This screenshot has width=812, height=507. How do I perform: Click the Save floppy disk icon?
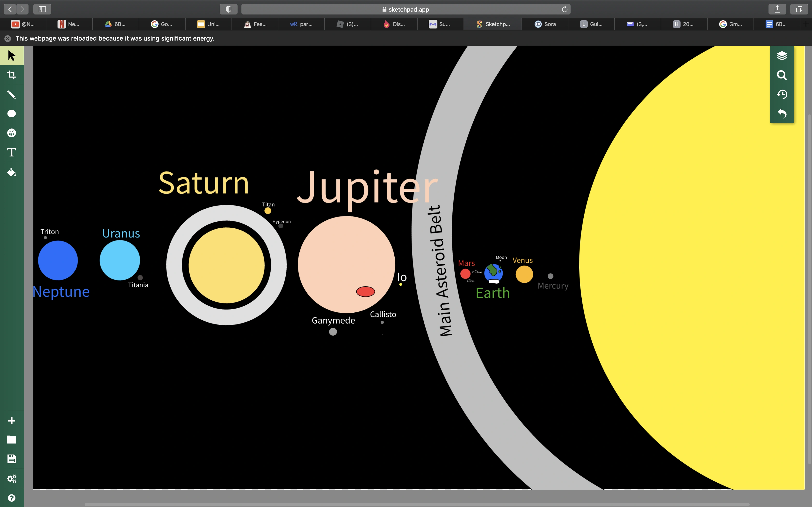click(12, 459)
